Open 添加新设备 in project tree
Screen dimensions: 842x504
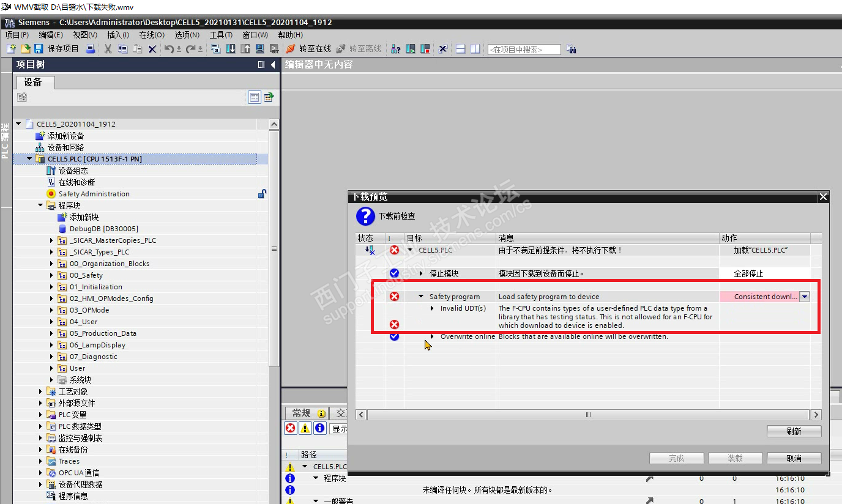[x=65, y=136]
